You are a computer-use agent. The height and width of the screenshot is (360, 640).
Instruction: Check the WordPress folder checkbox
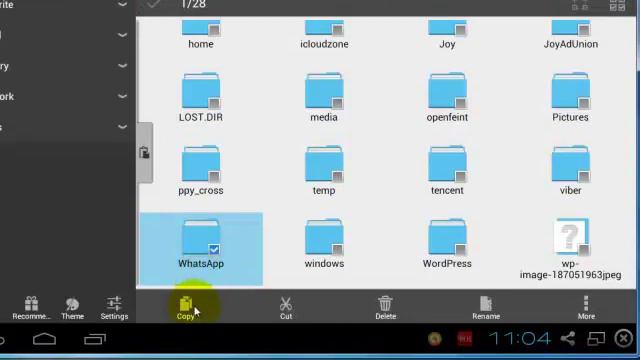click(461, 249)
